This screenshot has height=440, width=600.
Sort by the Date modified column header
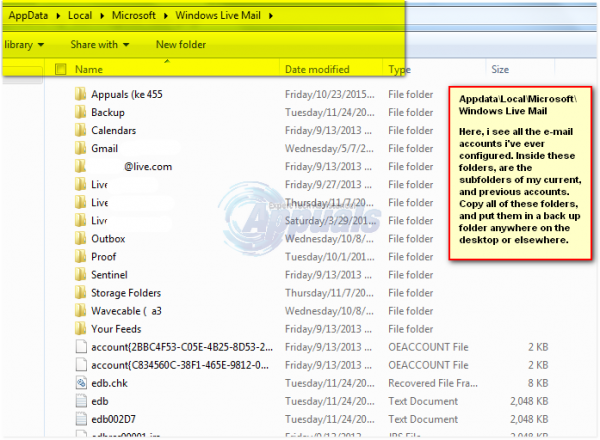[317, 69]
